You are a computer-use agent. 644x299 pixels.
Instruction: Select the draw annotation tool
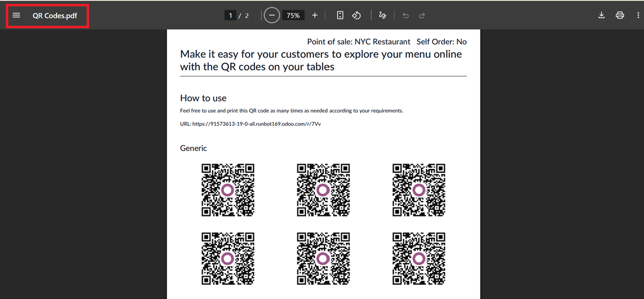pyautogui.click(x=383, y=16)
